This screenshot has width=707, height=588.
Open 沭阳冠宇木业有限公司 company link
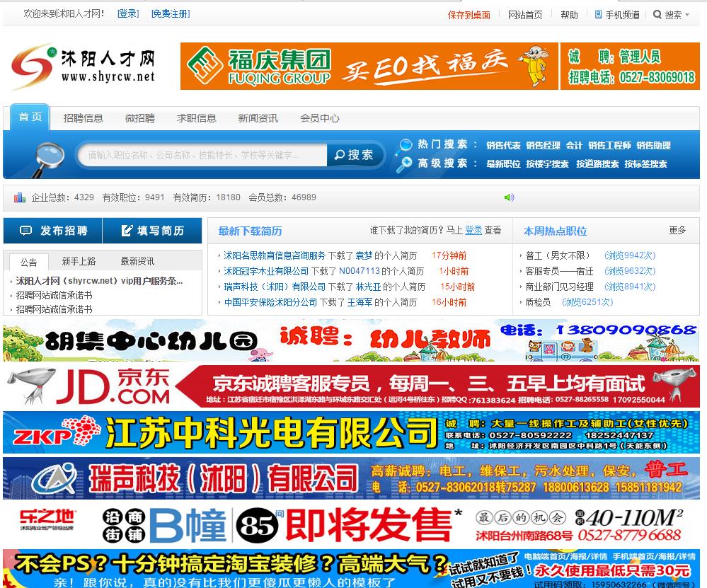click(x=266, y=271)
